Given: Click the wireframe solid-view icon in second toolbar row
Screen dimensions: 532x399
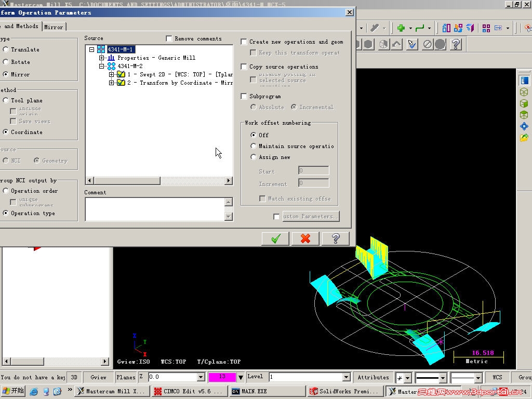Looking at the screenshot, I should pyautogui.click(x=383, y=45).
